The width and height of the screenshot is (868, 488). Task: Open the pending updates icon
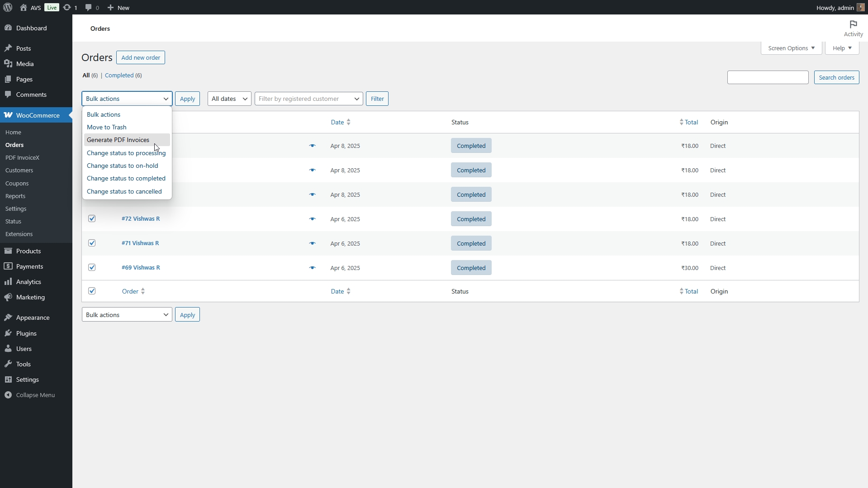pyautogui.click(x=67, y=7)
